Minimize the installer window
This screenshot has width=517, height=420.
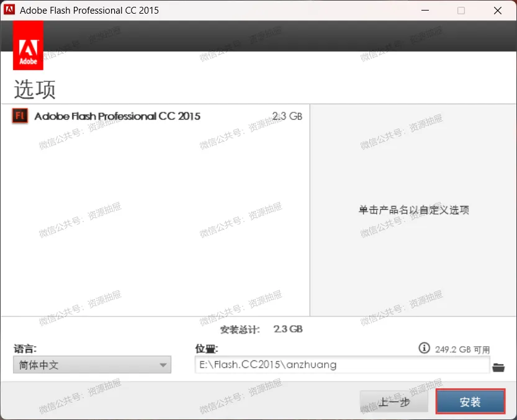425,10
